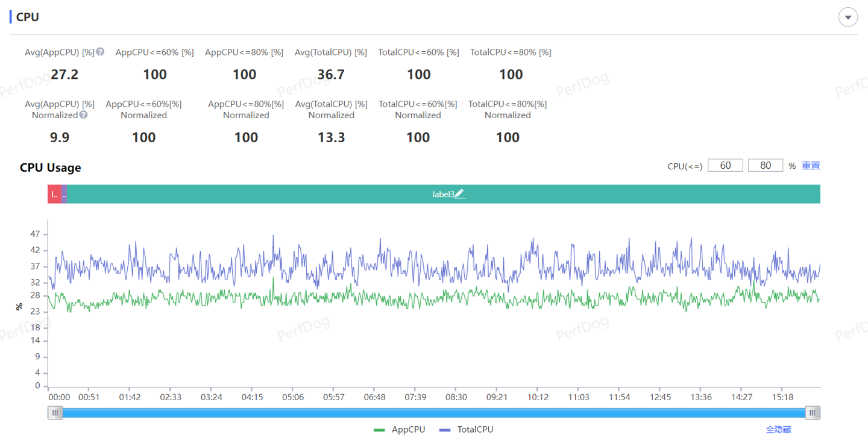The height and width of the screenshot is (443, 868).
Task: Select the purple label segment in the label bar
Action: [64, 194]
